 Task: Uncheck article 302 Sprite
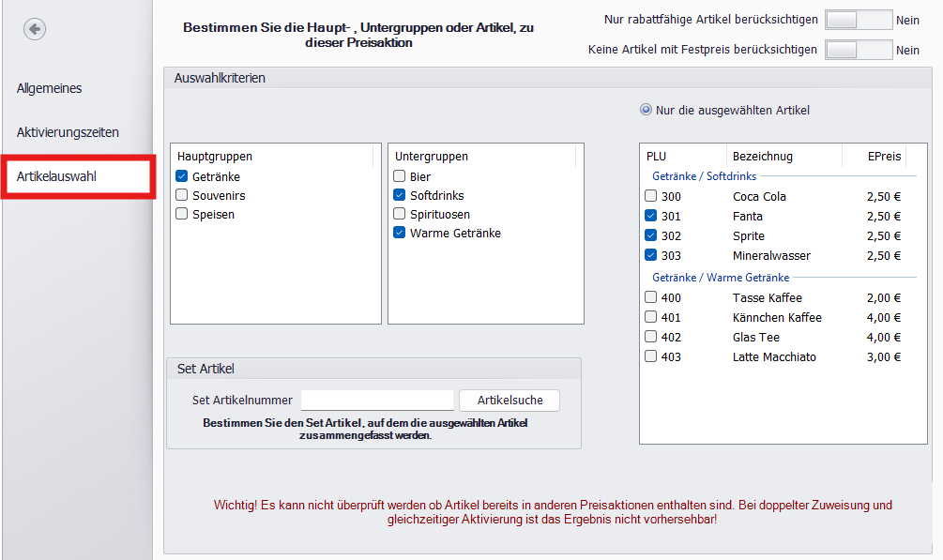tap(651, 235)
